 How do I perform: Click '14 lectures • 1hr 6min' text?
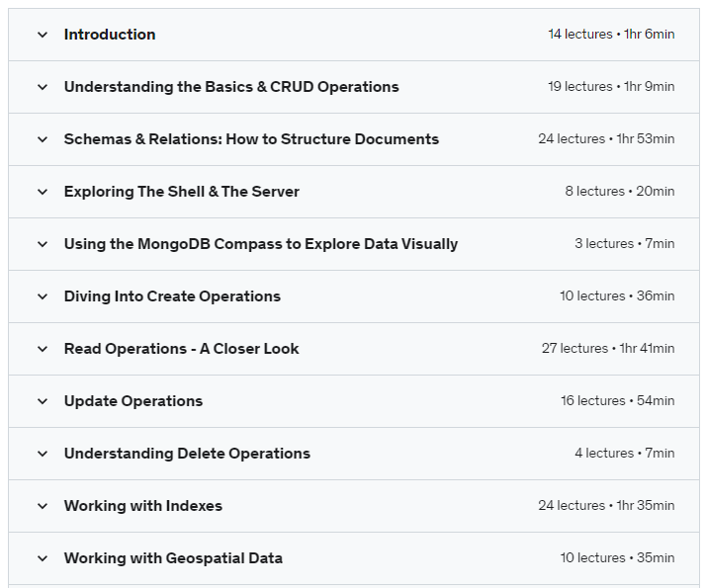coord(611,35)
